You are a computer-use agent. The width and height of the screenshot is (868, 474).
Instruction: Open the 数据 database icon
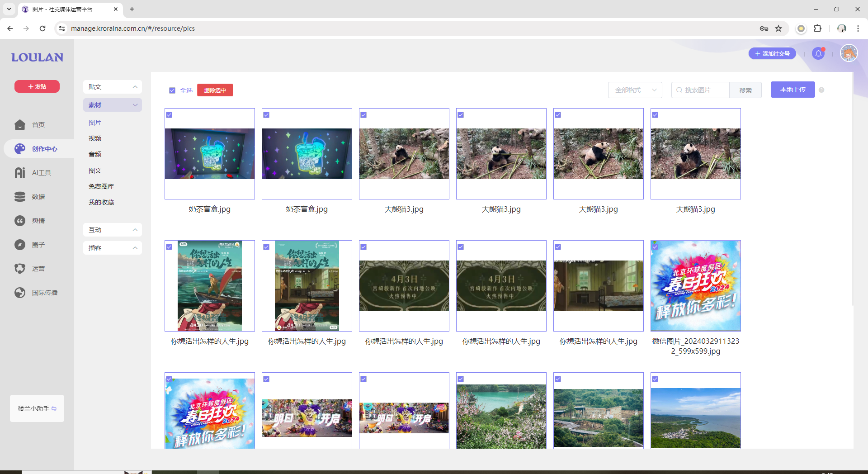[20, 197]
